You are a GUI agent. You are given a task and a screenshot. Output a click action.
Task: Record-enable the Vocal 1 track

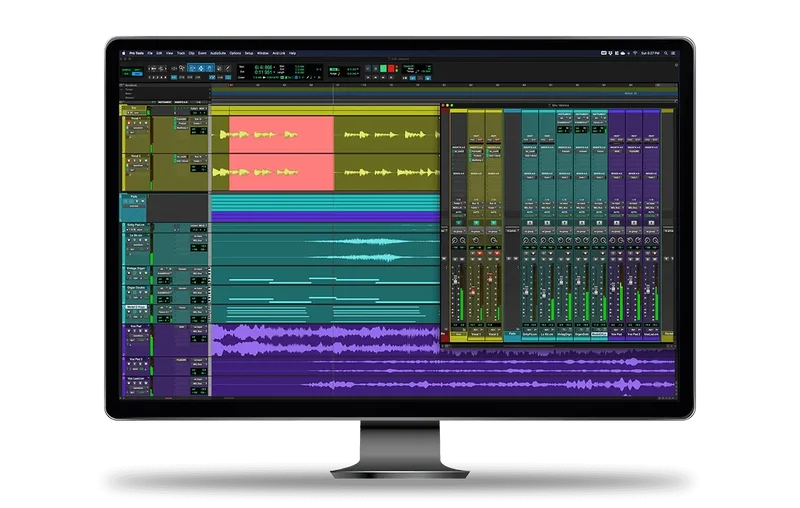click(129, 123)
